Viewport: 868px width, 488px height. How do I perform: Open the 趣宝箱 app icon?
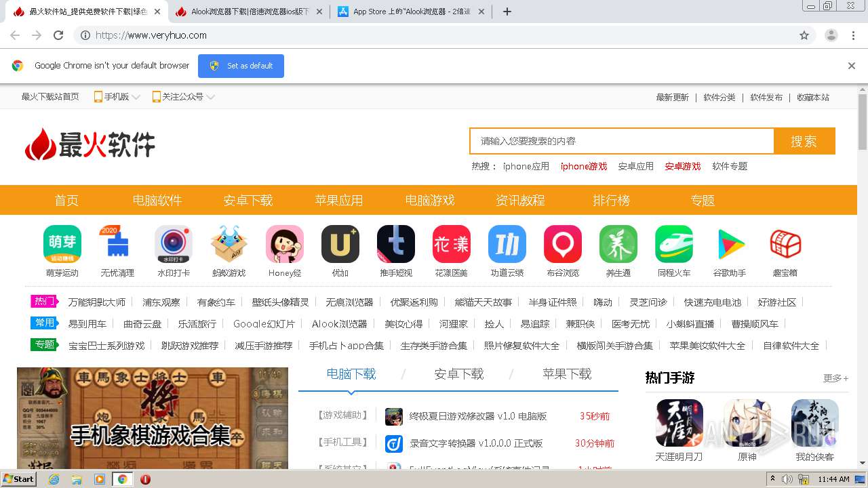[x=785, y=244]
